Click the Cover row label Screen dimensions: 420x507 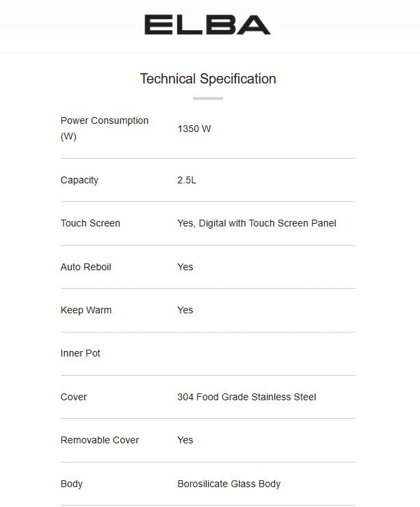pyautogui.click(x=74, y=397)
